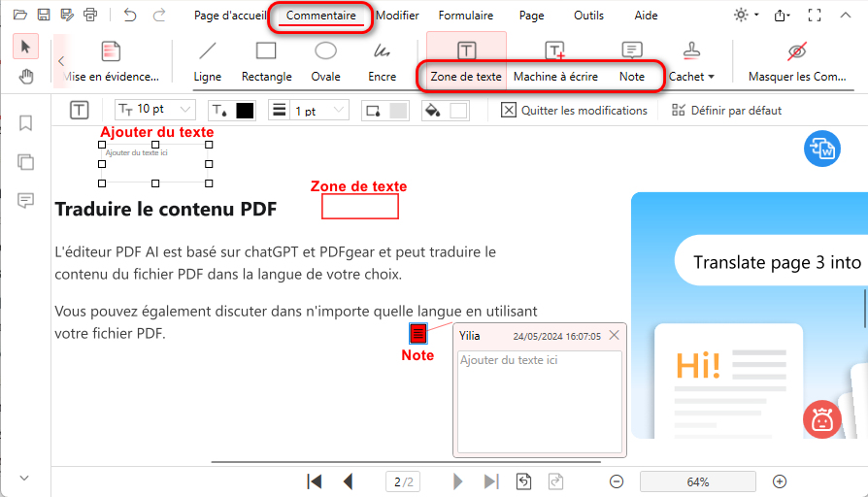Click the 64% zoom level field
Viewport: 868px width, 497px height.
697,481
